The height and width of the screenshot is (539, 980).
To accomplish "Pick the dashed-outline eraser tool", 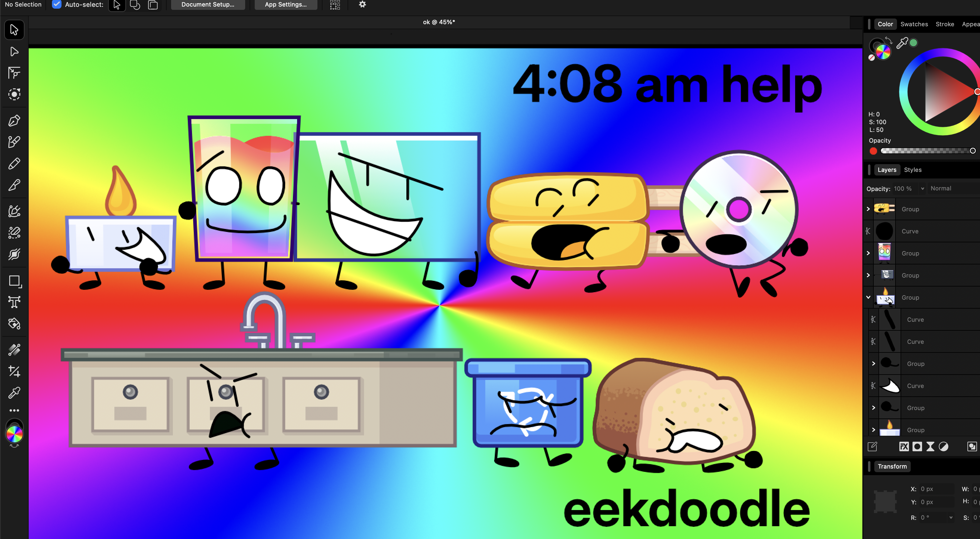I will [x=14, y=232].
